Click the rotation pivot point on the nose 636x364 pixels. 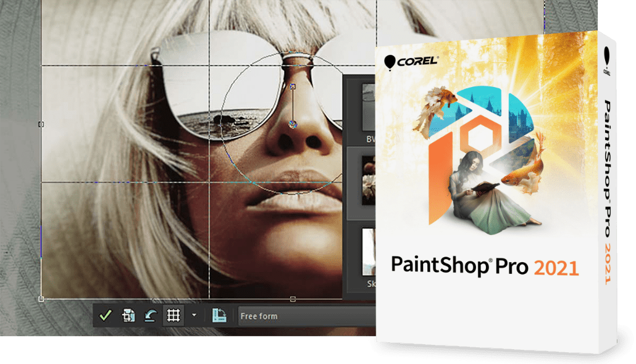point(293,125)
